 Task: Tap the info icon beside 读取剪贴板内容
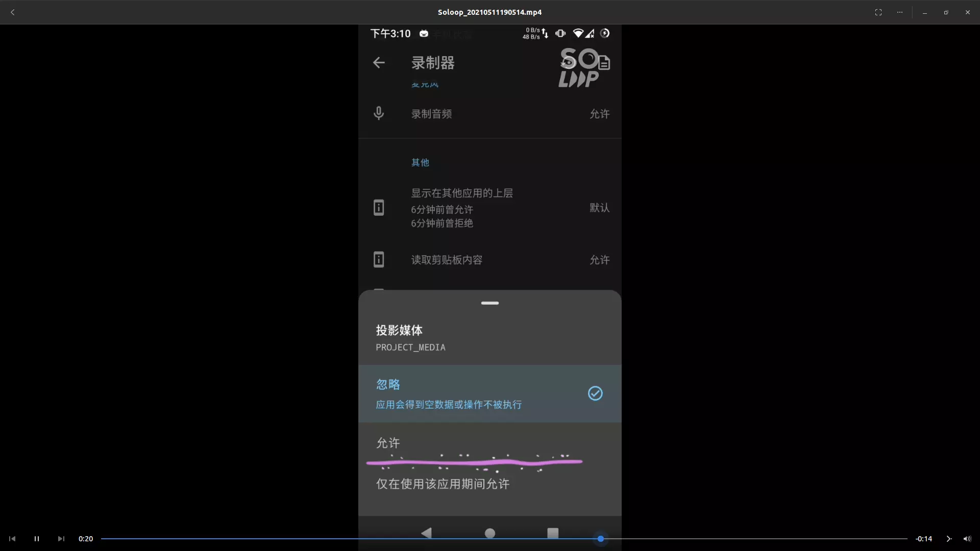[x=379, y=260]
